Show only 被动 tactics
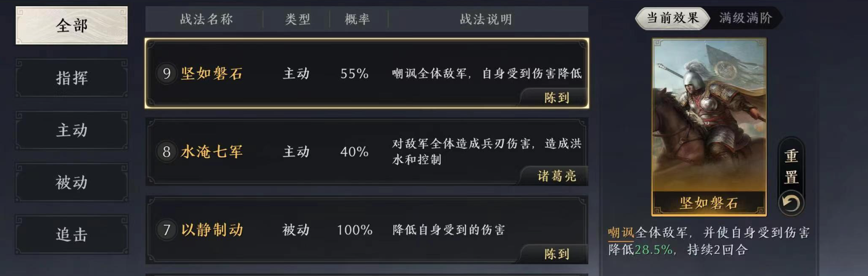This screenshot has width=868, height=276. click(72, 183)
